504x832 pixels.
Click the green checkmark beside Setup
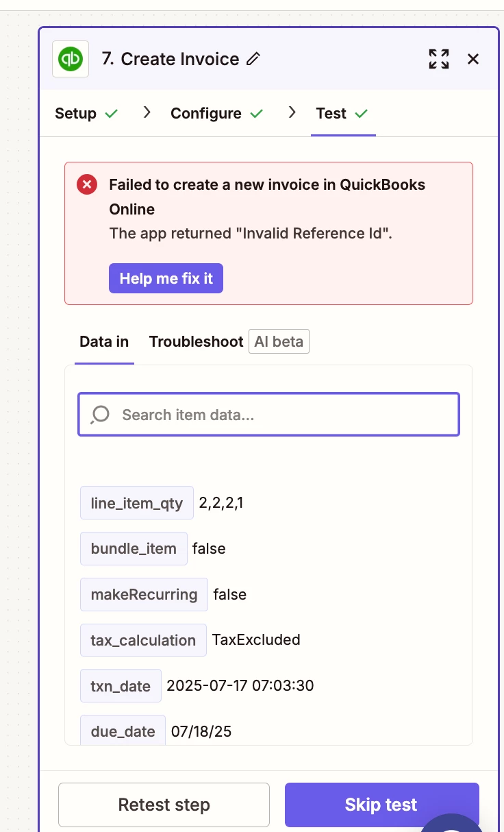pyautogui.click(x=112, y=114)
